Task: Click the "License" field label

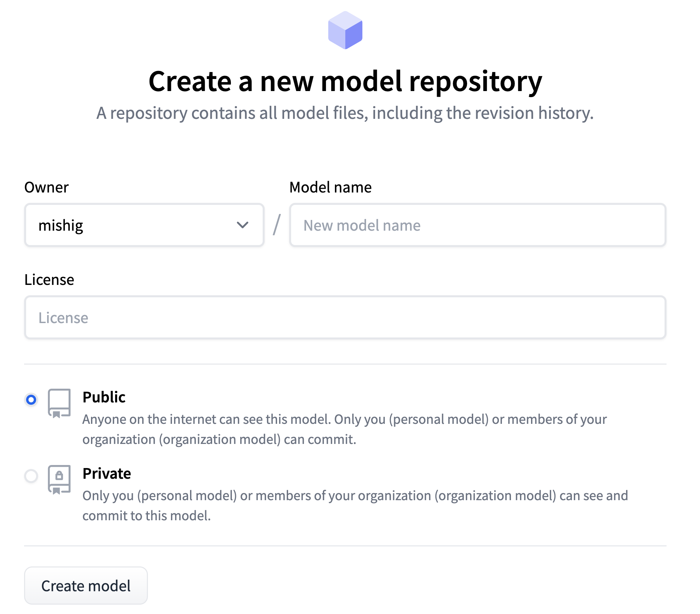Action: 49,280
